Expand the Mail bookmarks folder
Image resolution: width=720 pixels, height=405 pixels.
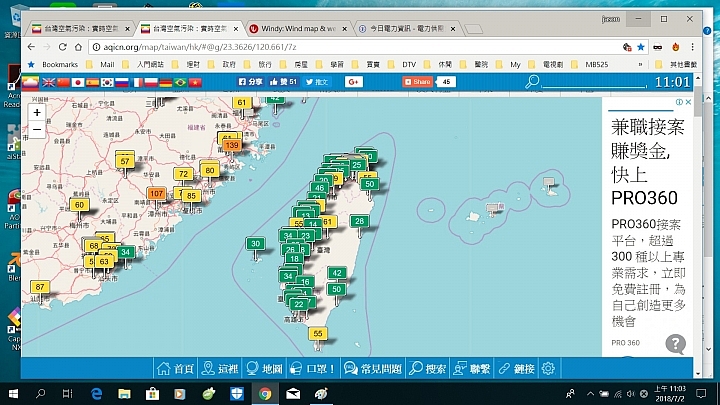pos(101,65)
